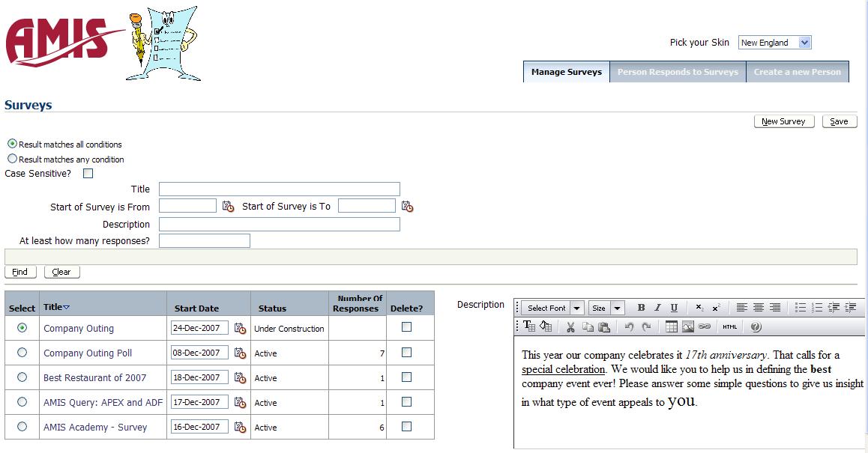Click the New Survey button
The height and width of the screenshot is (453, 868).
(x=783, y=121)
